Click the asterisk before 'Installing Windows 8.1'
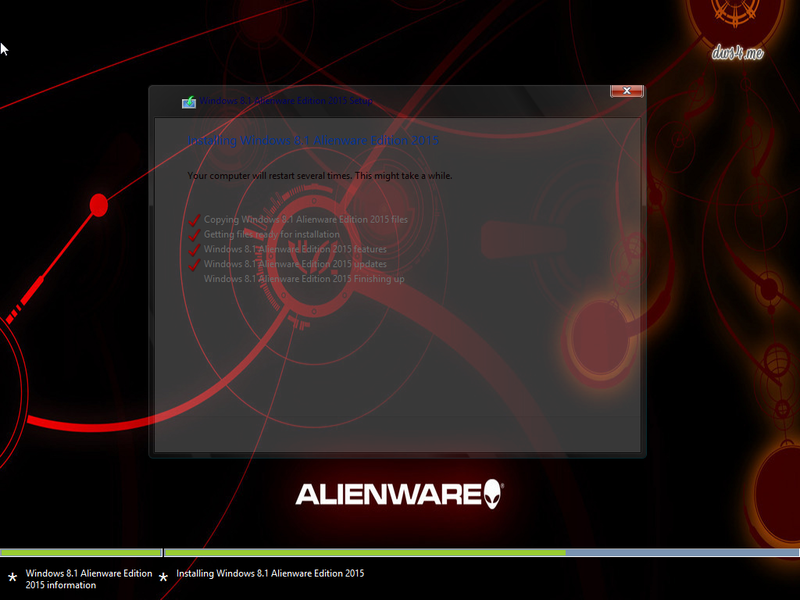This screenshot has width=800, height=600. click(163, 578)
